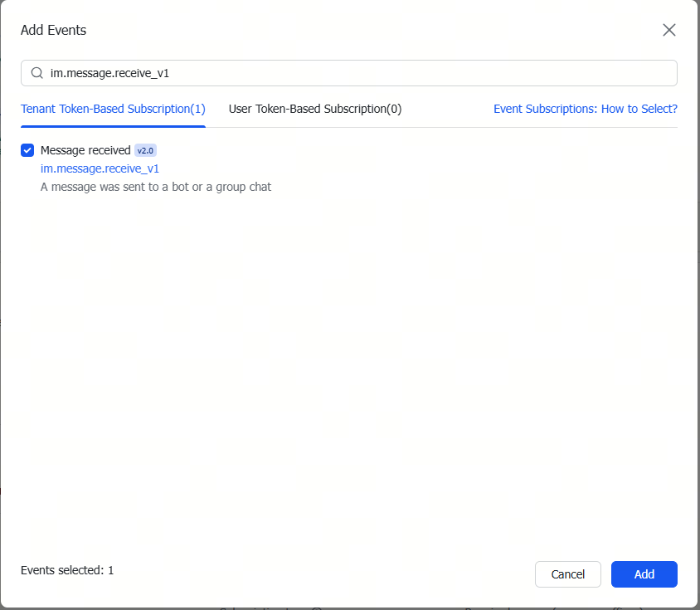
Task: Open Event Subscriptions: How to Select? link
Action: point(586,109)
